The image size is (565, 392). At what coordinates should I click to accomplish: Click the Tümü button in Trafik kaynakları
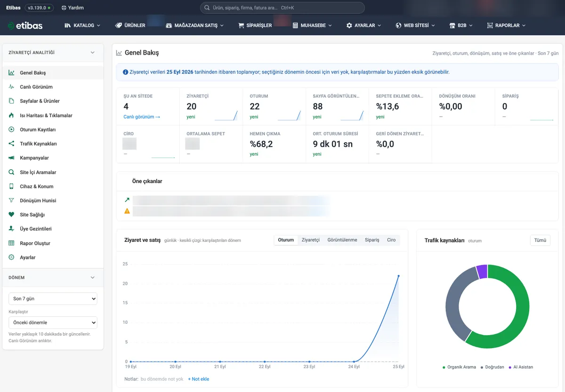540,240
